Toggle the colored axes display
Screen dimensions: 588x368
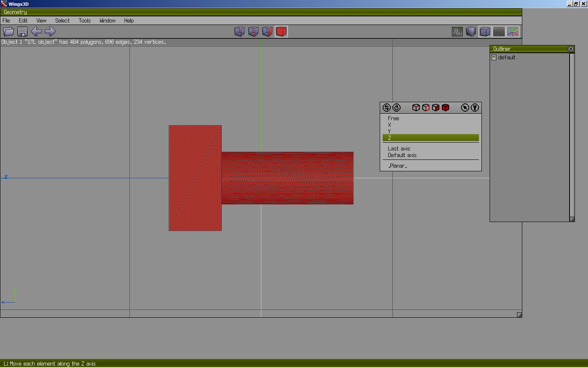(x=513, y=31)
